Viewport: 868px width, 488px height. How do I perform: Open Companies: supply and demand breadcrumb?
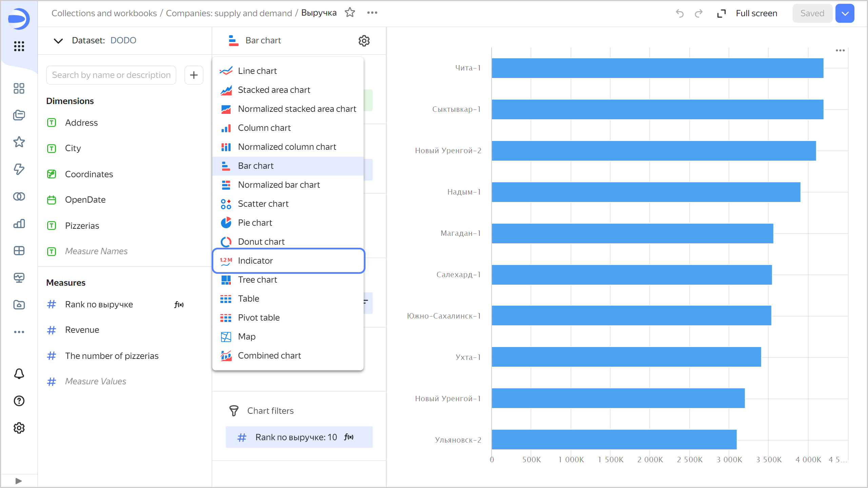229,13
